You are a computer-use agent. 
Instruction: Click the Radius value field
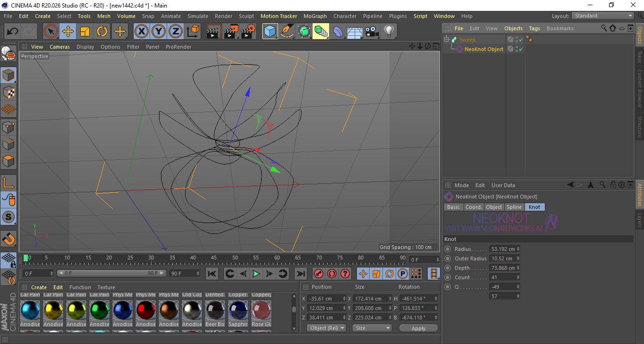503,249
